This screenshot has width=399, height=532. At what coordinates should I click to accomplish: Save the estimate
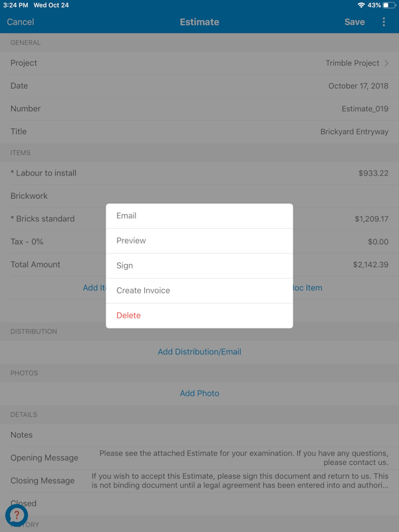(354, 22)
